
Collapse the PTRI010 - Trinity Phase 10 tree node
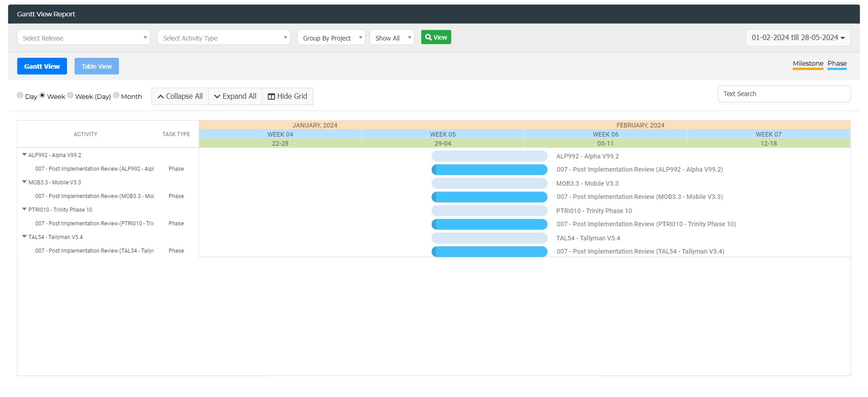[x=25, y=209]
